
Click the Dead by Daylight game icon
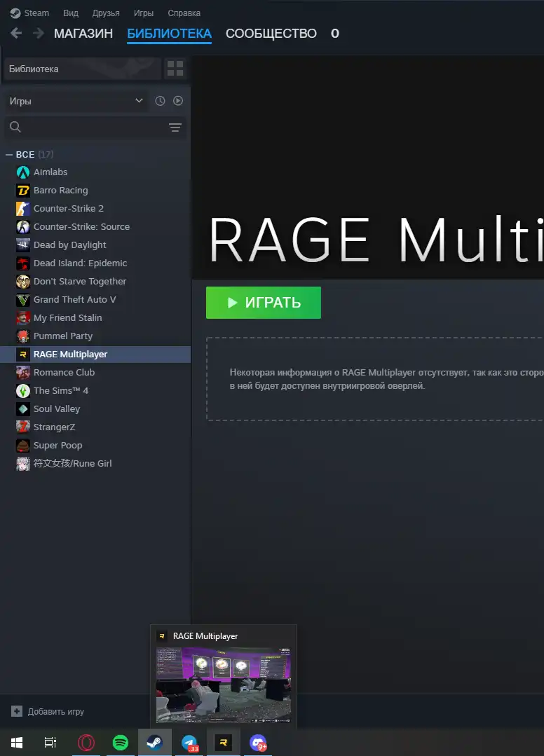point(22,245)
